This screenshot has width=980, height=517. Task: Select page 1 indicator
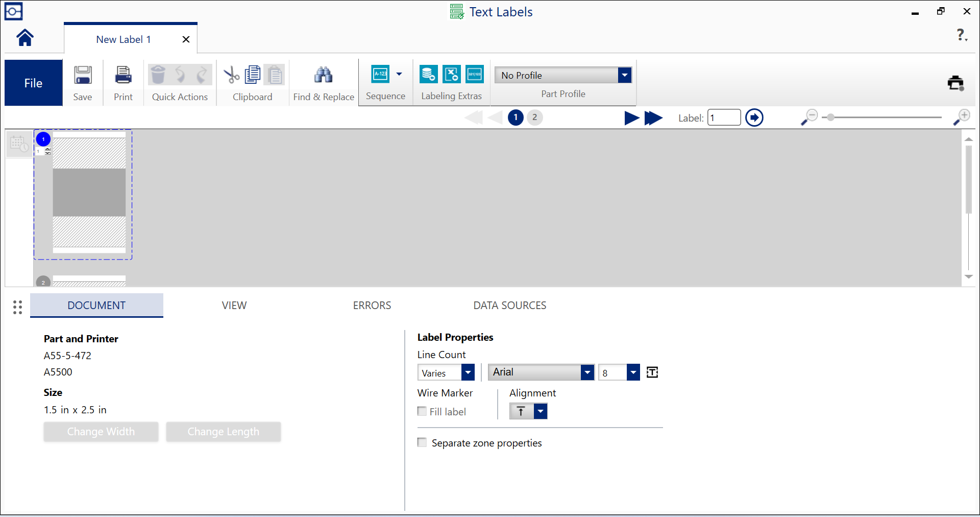516,118
